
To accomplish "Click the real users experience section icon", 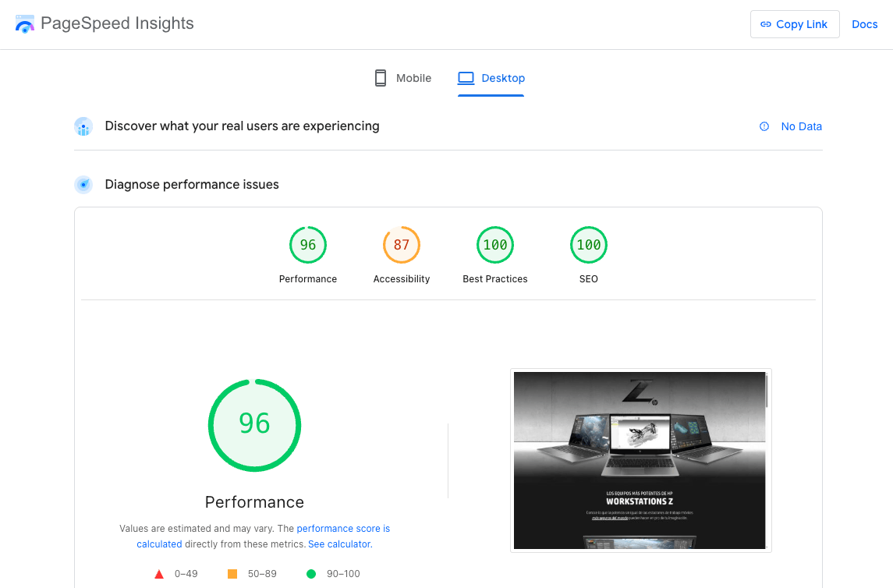I will [x=83, y=126].
